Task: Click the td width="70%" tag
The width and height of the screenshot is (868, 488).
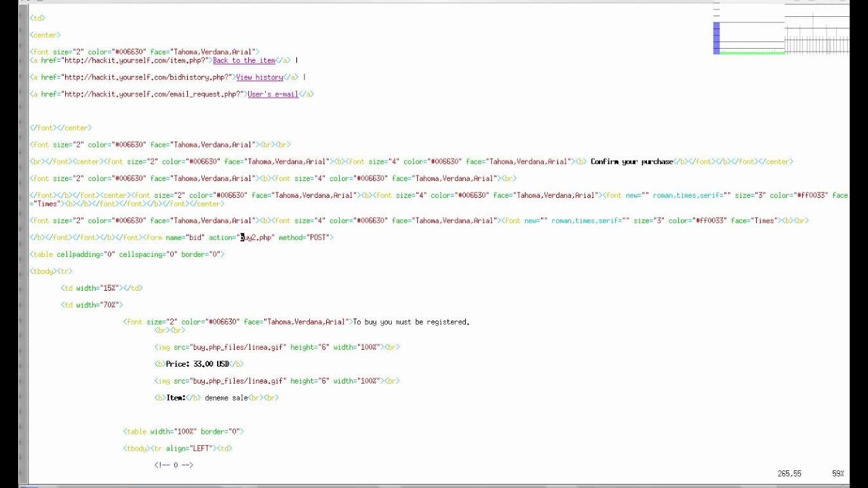Action: [x=92, y=305]
